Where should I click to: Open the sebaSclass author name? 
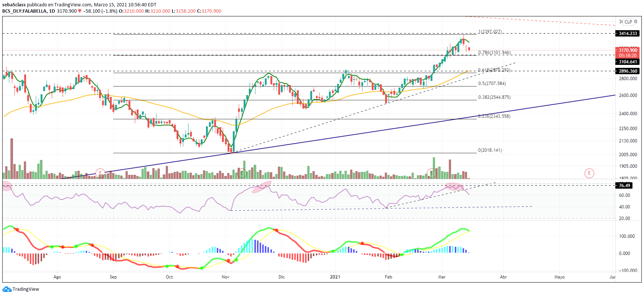pyautogui.click(x=14, y=5)
